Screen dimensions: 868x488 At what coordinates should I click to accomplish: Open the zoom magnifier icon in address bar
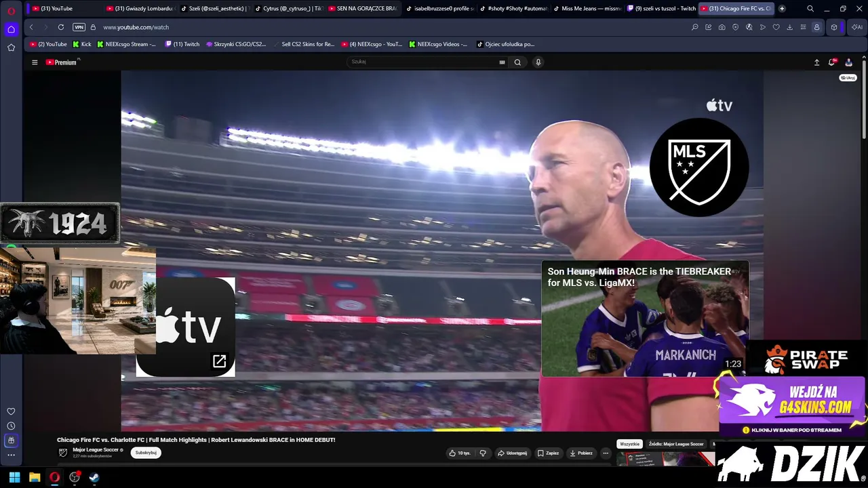[x=695, y=27]
